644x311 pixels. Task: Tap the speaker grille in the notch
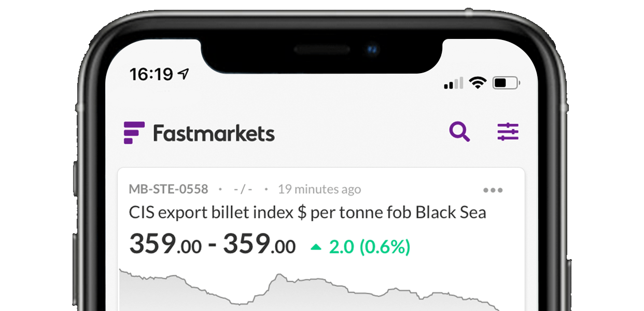(x=321, y=50)
